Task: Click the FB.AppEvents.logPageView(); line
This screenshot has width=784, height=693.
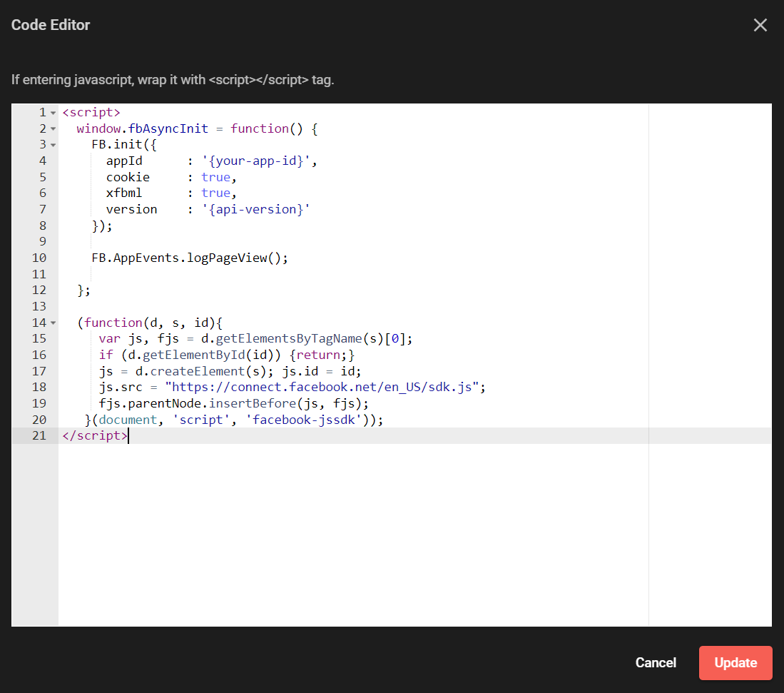Action: tap(190, 258)
